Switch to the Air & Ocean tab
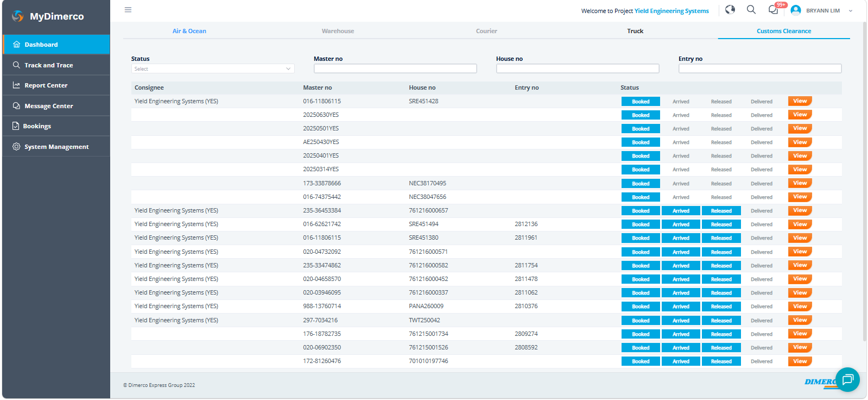 (x=189, y=31)
